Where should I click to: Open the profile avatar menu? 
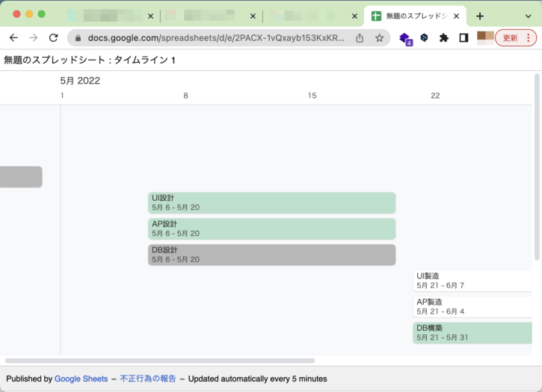(x=485, y=37)
